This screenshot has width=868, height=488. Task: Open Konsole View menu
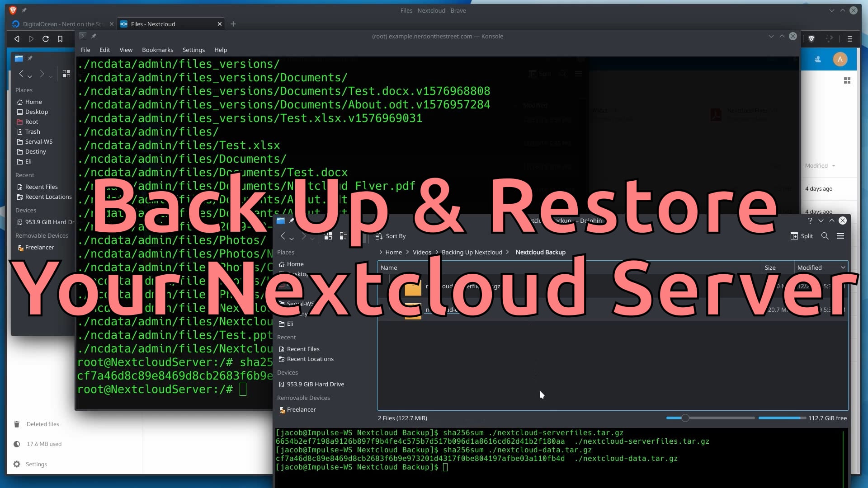(x=126, y=50)
